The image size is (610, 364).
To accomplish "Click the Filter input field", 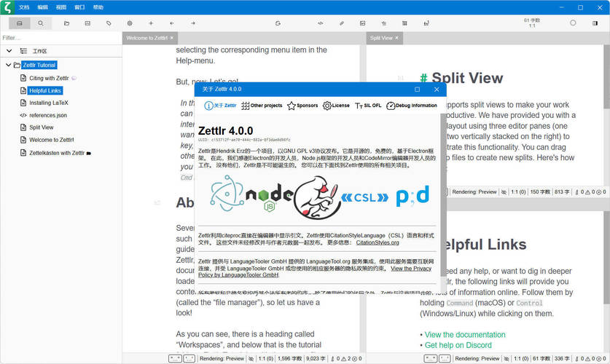I will pyautogui.click(x=58, y=38).
